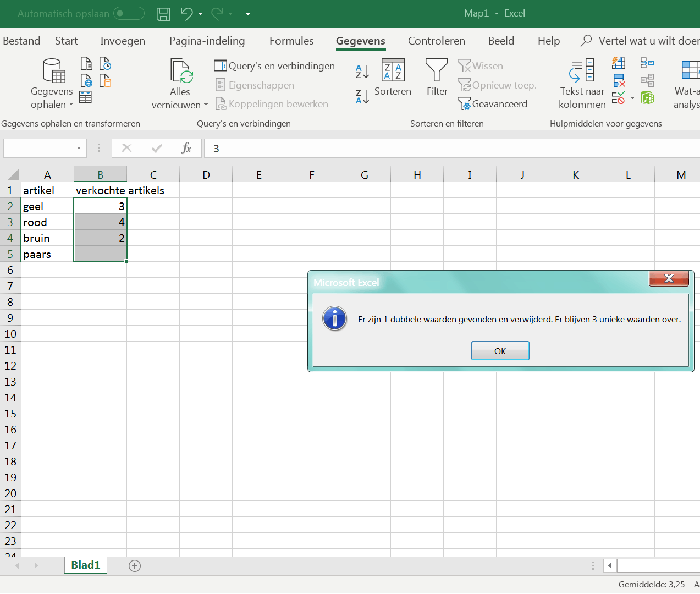Open the Bestand tab

[x=21, y=41]
